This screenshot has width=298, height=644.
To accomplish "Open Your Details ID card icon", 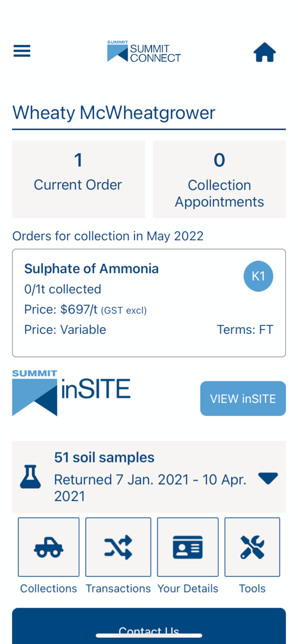I will pyautogui.click(x=187, y=547).
